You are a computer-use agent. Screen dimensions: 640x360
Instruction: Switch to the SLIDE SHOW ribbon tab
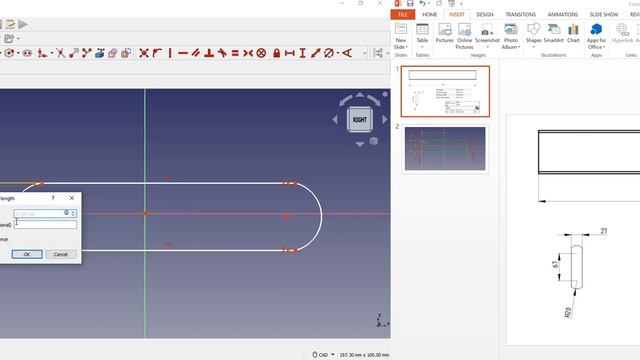click(604, 15)
